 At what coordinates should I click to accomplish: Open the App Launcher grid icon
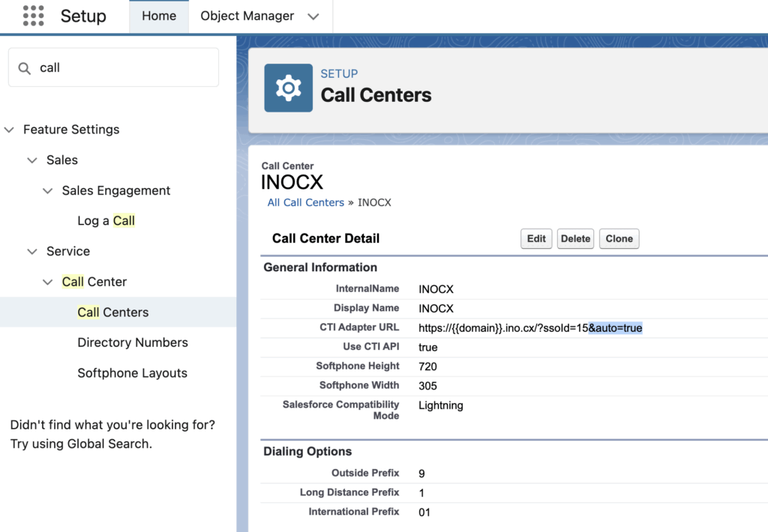click(33, 16)
